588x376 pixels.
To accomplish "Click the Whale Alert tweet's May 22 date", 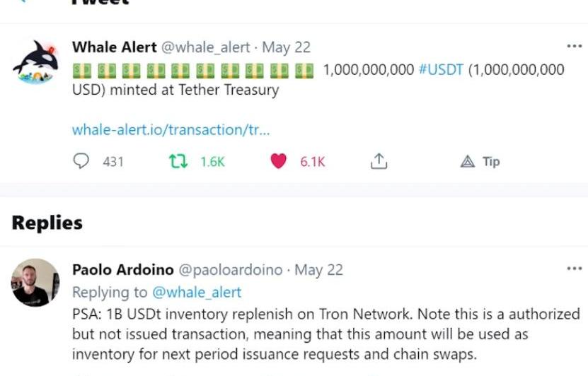I will [287, 47].
